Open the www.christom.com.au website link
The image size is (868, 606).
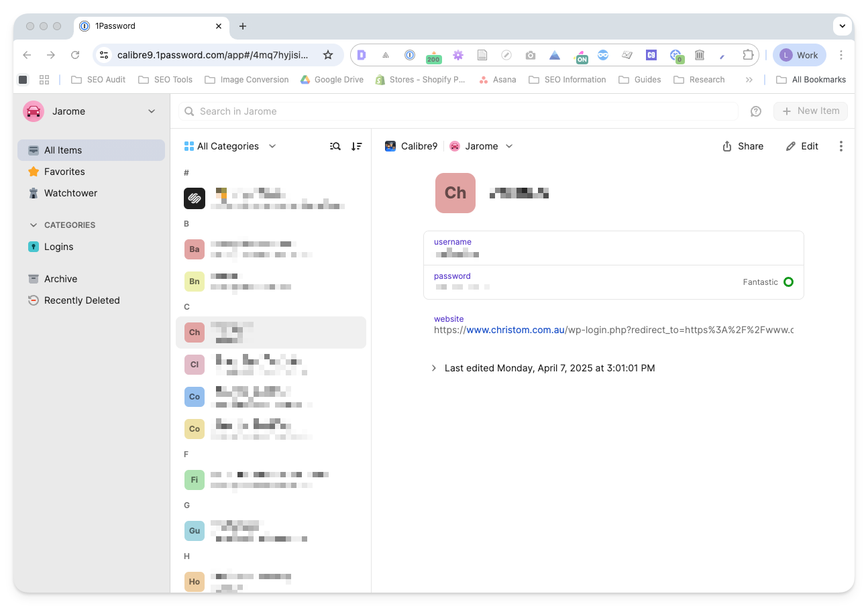coord(515,330)
